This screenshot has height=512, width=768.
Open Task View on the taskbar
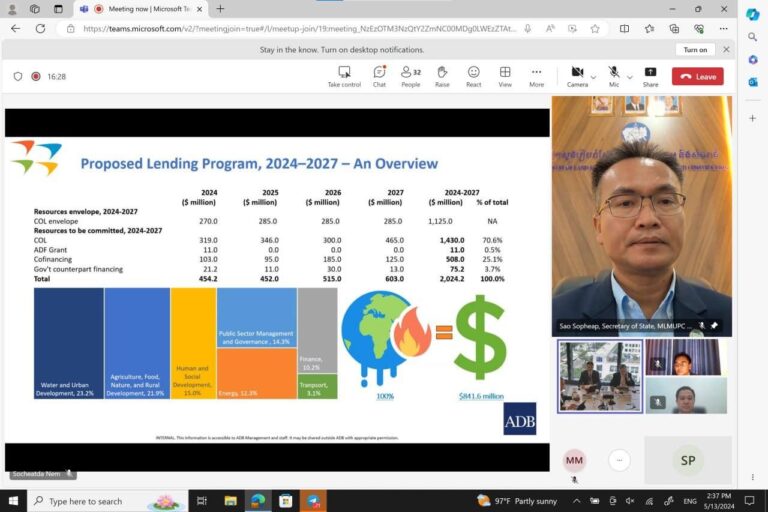pos(201,501)
